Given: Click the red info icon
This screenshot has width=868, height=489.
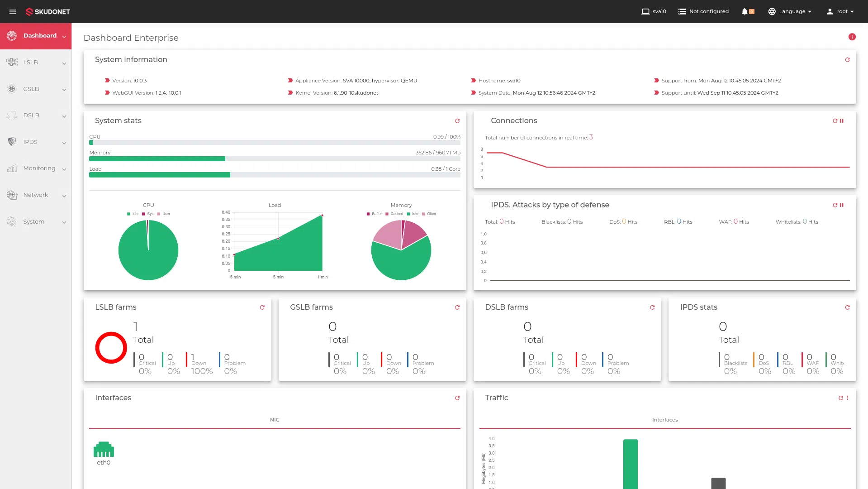Looking at the screenshot, I should coord(852,37).
